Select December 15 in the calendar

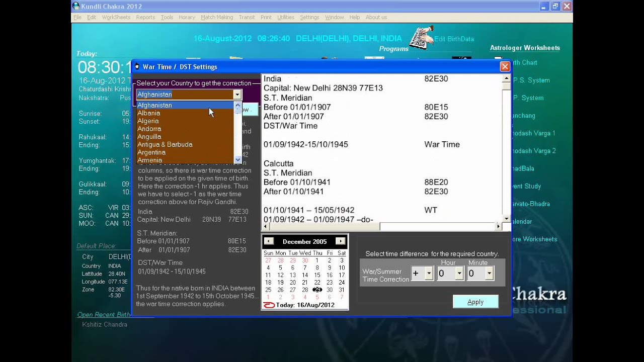pos(317,275)
